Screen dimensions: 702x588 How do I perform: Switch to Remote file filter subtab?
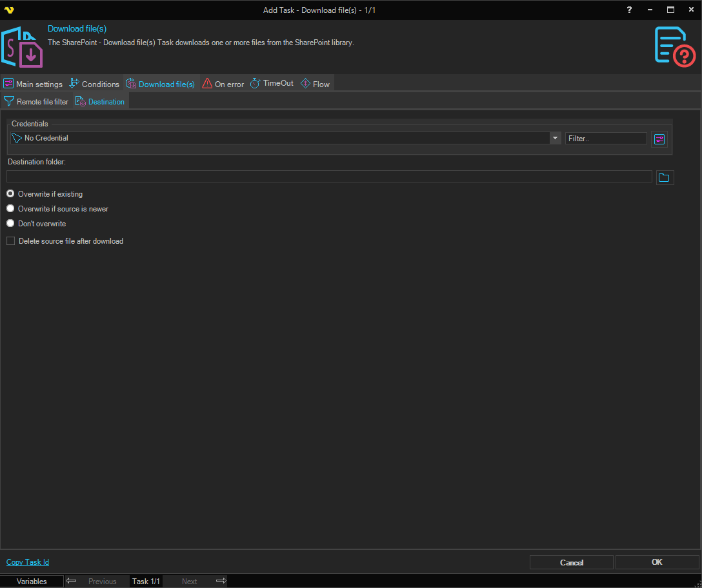pyautogui.click(x=36, y=102)
